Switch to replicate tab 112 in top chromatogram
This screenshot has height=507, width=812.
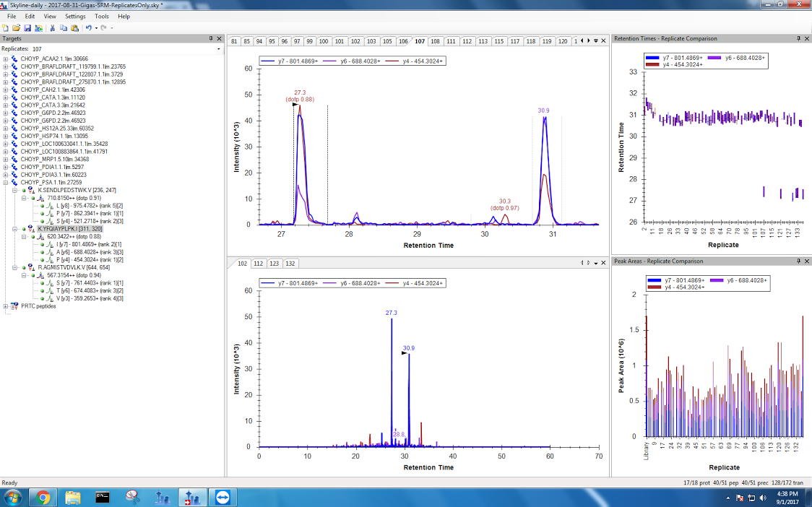pyautogui.click(x=467, y=41)
